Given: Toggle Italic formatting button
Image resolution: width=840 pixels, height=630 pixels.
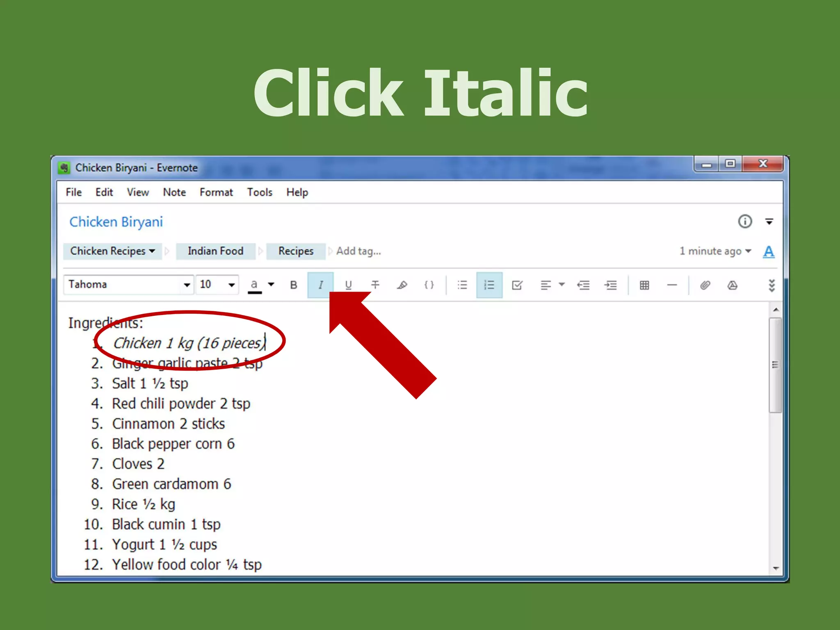Looking at the screenshot, I should [320, 285].
